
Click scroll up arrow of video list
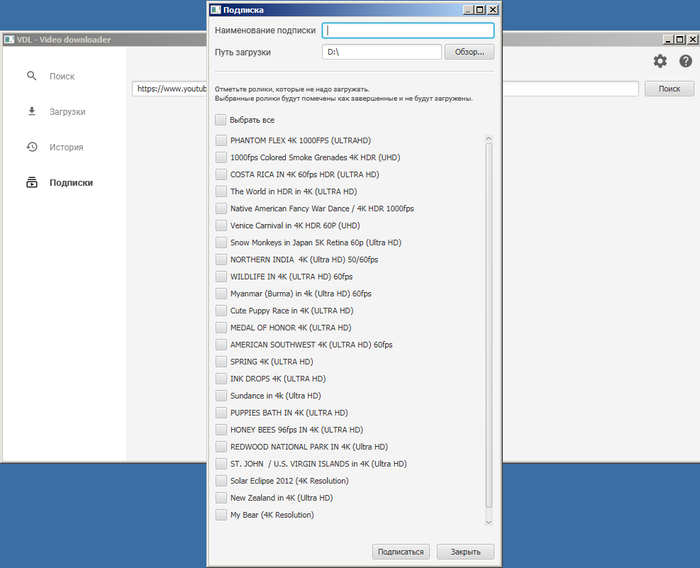[488, 138]
